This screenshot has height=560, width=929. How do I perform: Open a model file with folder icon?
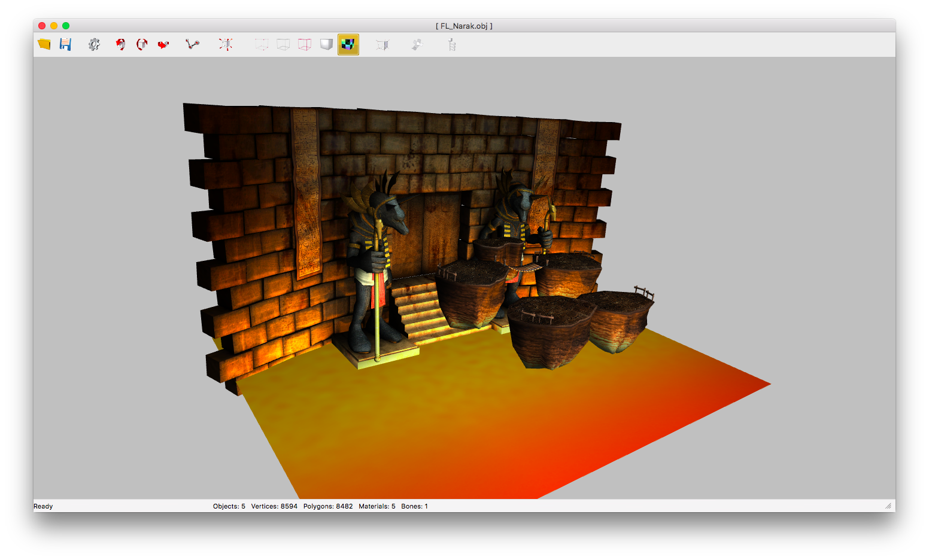point(44,44)
